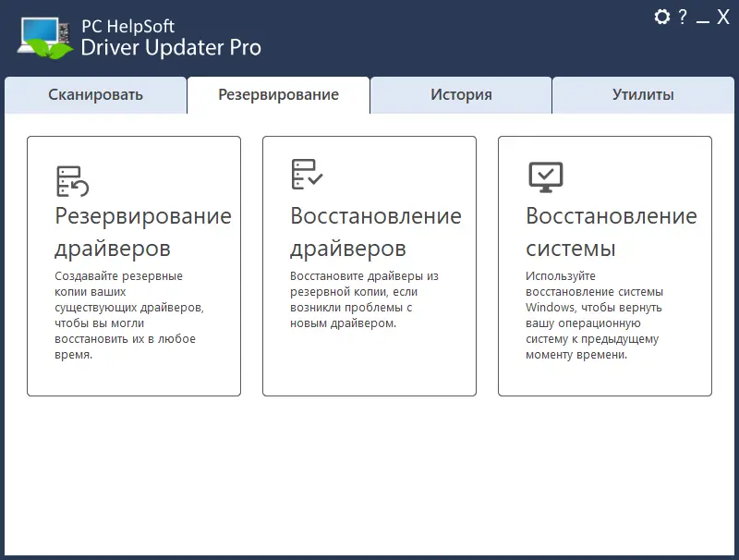Switch to the Сканировать tab
Viewport: 739px width, 560px height.
pyautogui.click(x=95, y=94)
